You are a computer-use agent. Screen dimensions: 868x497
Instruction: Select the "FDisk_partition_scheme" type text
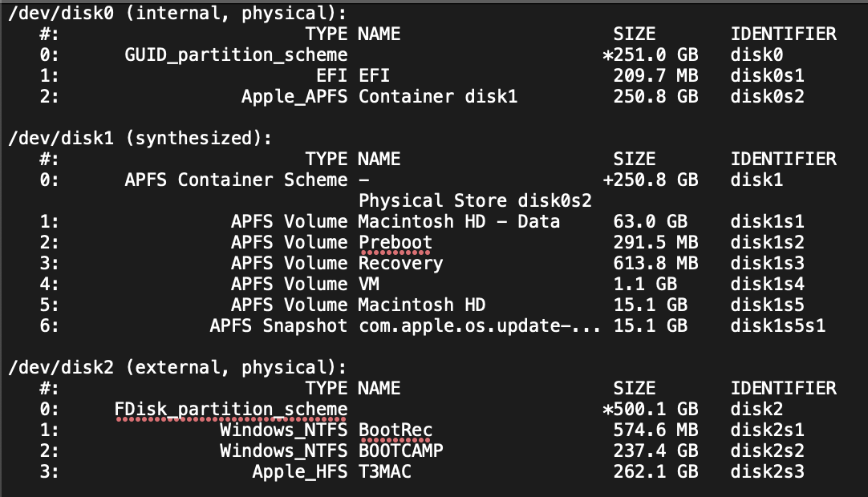231,410
